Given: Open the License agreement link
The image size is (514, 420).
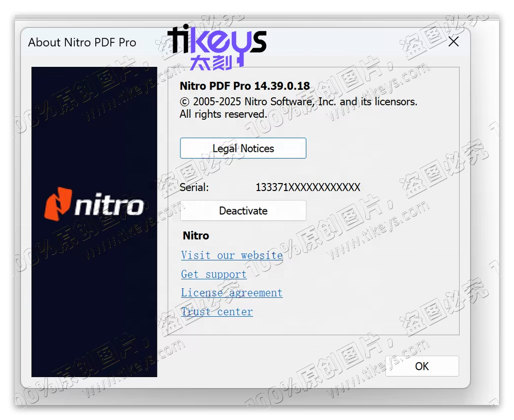Looking at the screenshot, I should [232, 293].
